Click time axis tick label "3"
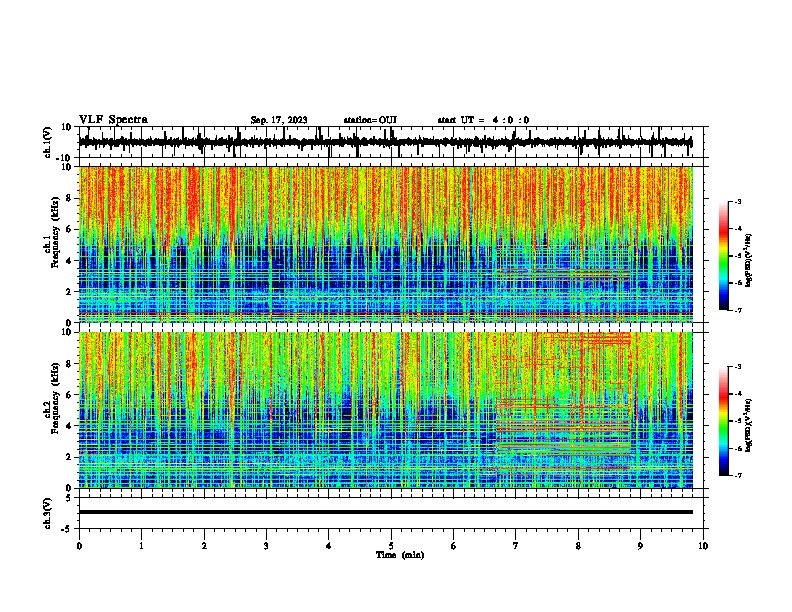Viewport: 792px width, 612px height. (x=266, y=546)
